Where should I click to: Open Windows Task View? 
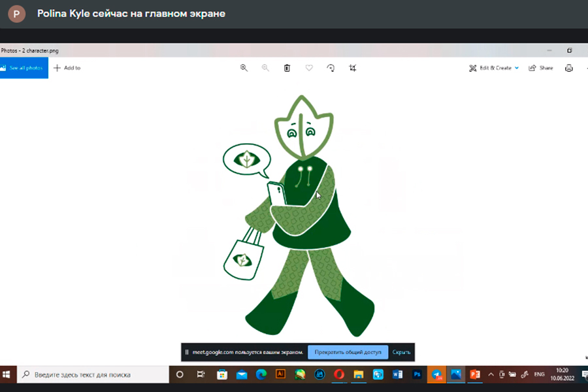point(201,374)
